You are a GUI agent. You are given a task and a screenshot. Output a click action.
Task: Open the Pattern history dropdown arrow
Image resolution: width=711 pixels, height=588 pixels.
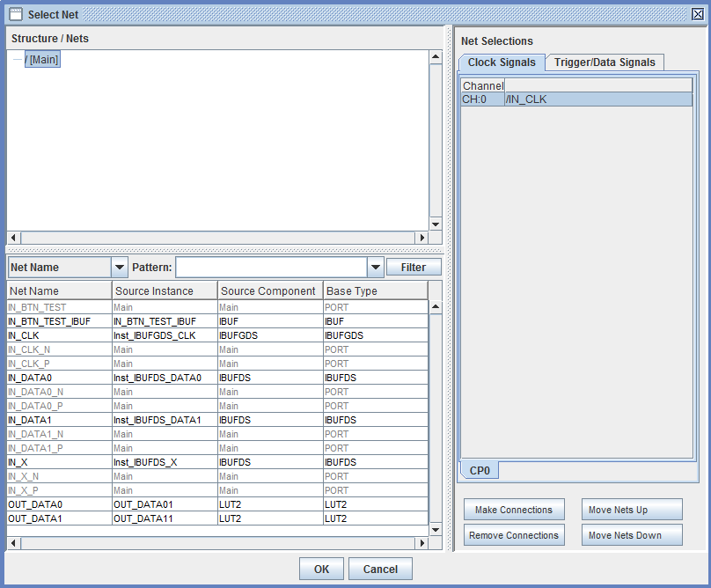376,268
